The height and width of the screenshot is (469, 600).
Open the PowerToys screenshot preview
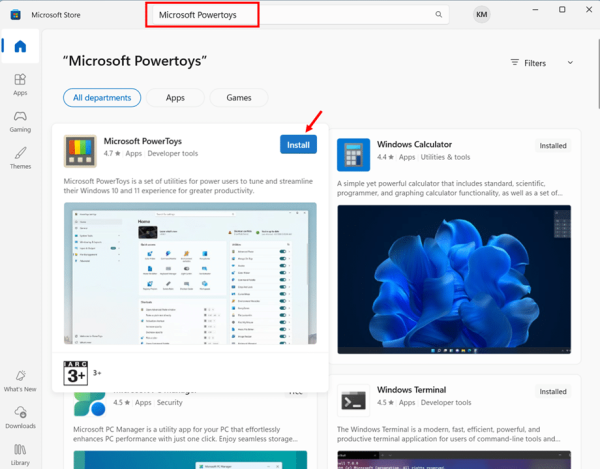tap(190, 273)
